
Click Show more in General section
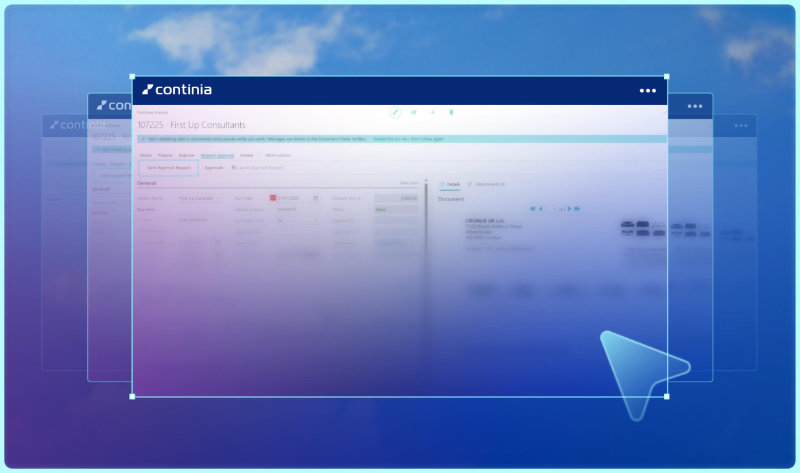point(409,183)
